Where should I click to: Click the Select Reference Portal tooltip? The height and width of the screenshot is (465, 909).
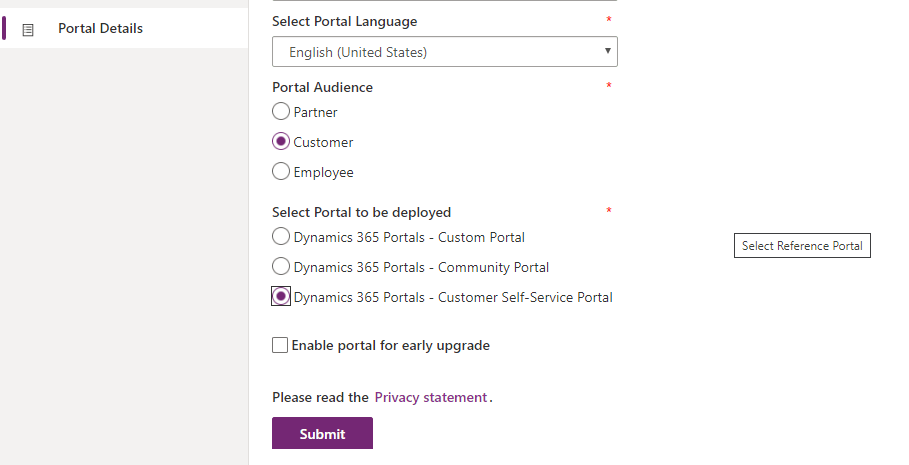[x=802, y=246]
